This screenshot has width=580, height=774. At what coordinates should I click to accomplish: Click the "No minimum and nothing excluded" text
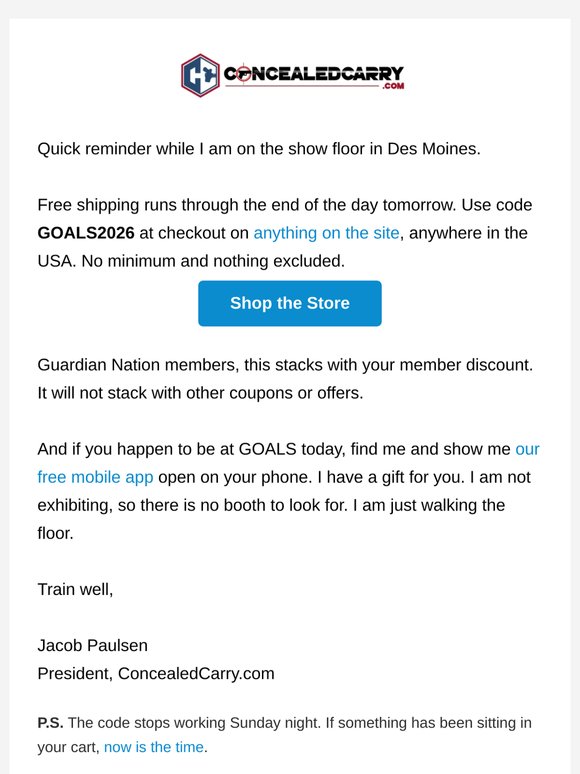pos(213,261)
